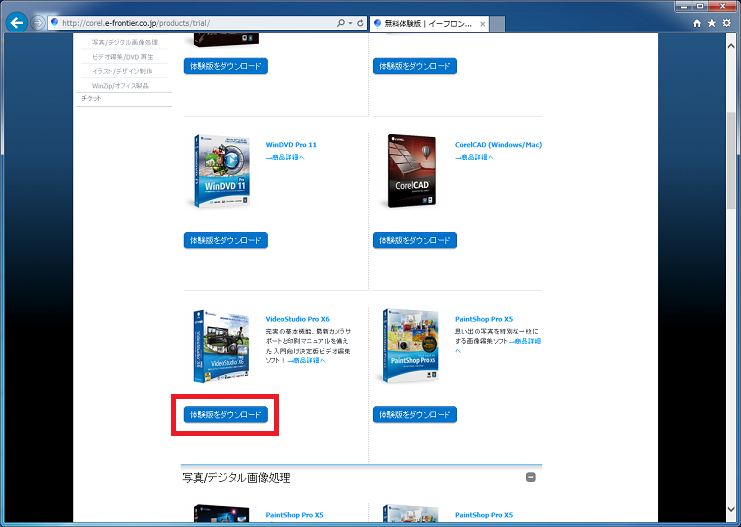This screenshot has width=741, height=527.
Task: Open the browser Tools gear icon
Action: point(726,23)
